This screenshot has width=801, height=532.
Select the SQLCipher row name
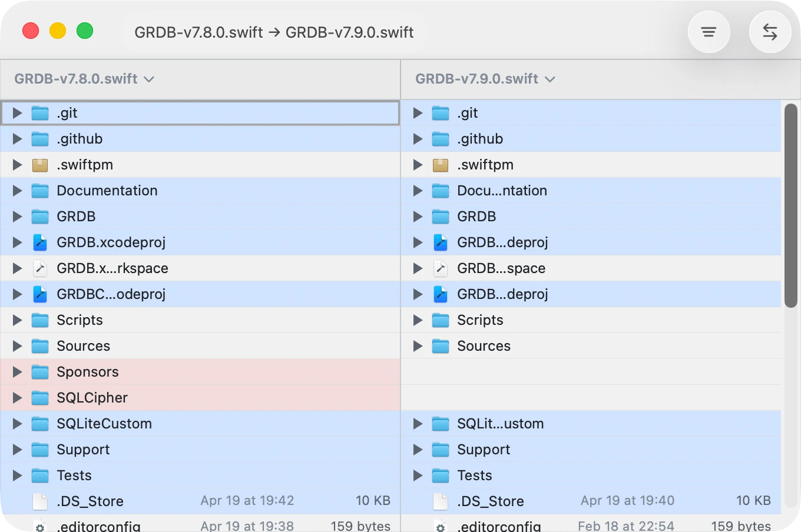pyautogui.click(x=92, y=398)
